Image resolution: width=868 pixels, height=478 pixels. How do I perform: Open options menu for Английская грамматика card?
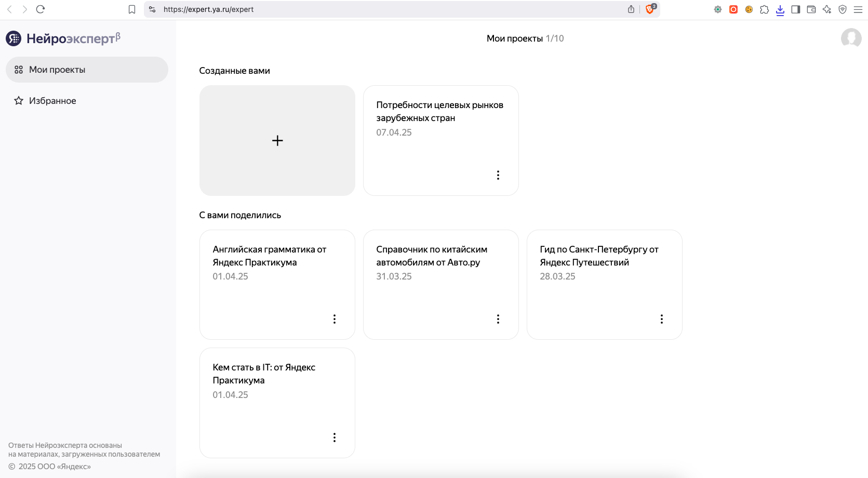(x=335, y=319)
